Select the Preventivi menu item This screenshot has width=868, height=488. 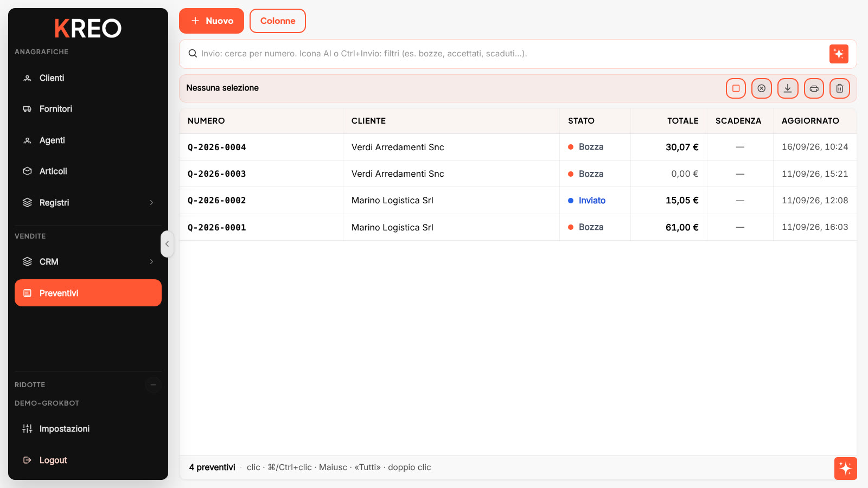click(88, 293)
